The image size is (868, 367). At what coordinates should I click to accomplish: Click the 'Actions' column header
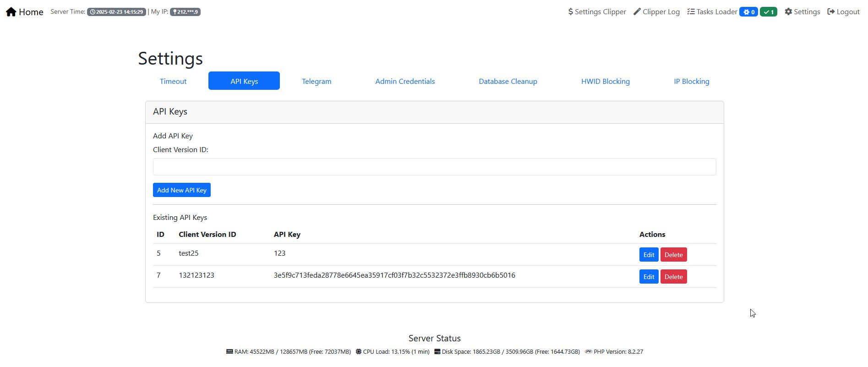point(652,235)
